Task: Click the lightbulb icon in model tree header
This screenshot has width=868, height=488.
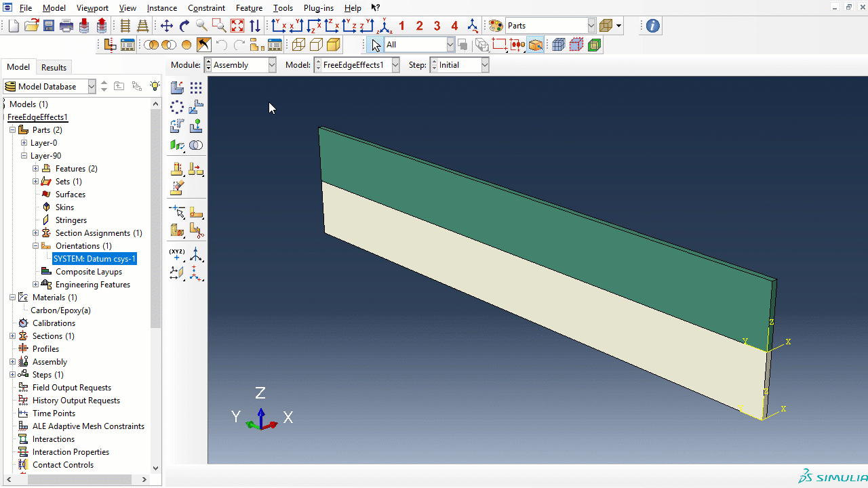Action: [155, 86]
